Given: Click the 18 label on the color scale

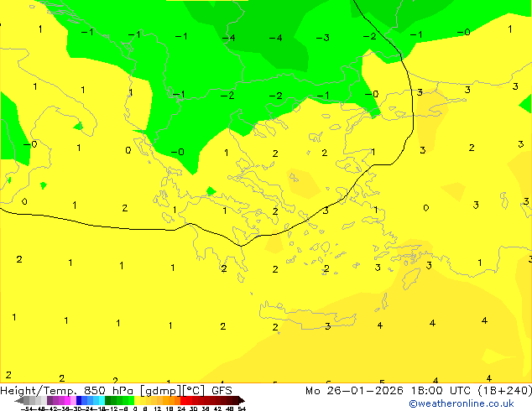Looking at the screenshot, I should click(x=170, y=409).
